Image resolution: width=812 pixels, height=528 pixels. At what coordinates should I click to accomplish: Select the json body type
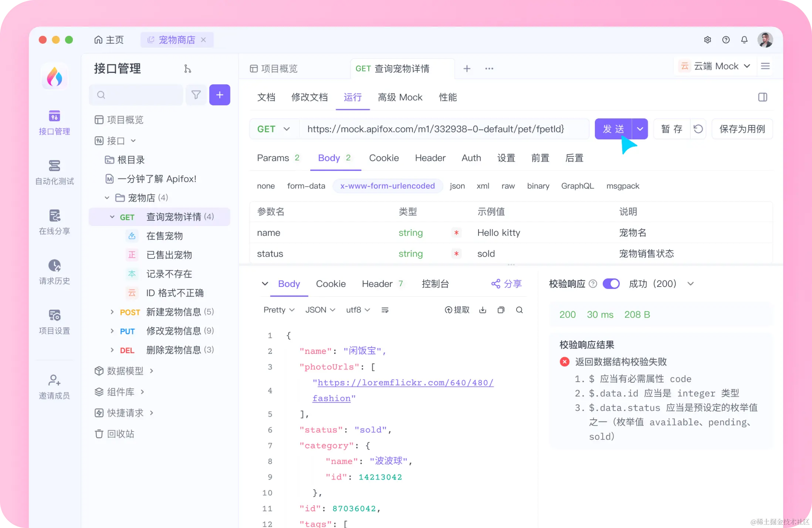tap(457, 186)
